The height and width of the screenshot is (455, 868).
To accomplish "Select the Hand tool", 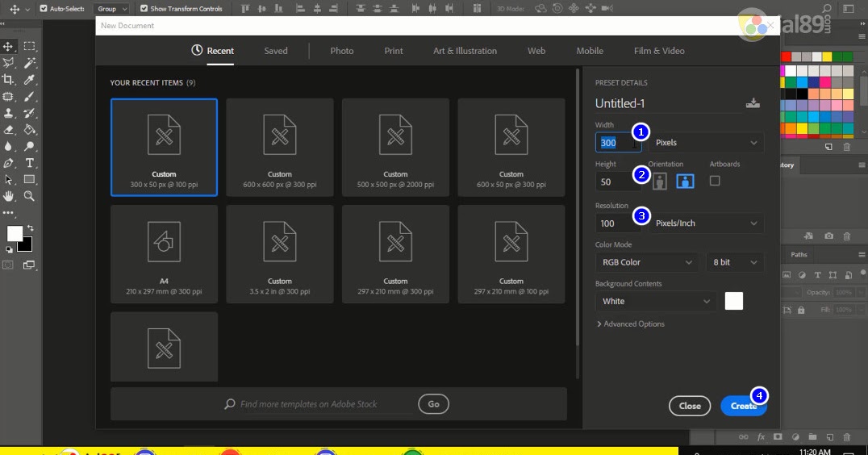I will (x=8, y=197).
